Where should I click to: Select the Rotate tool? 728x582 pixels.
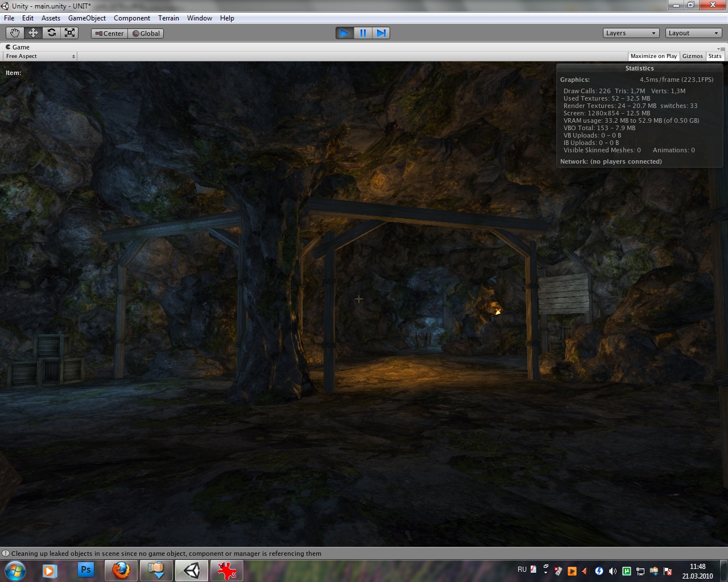(x=52, y=33)
